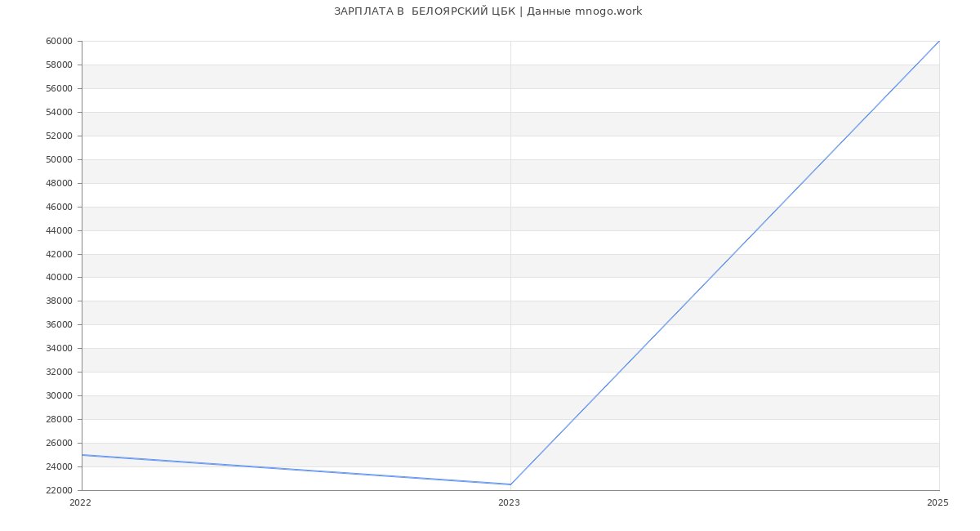Click the 54000 y-axis label
980x531 pixels.
[60, 112]
